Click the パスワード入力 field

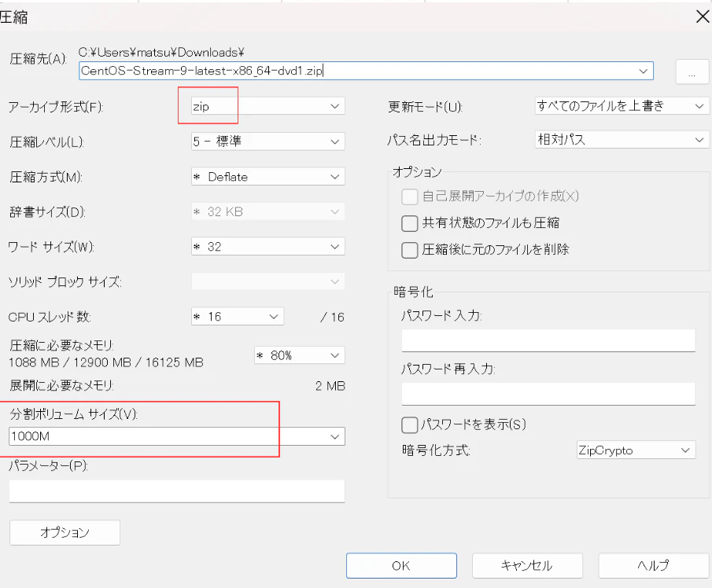[548, 340]
